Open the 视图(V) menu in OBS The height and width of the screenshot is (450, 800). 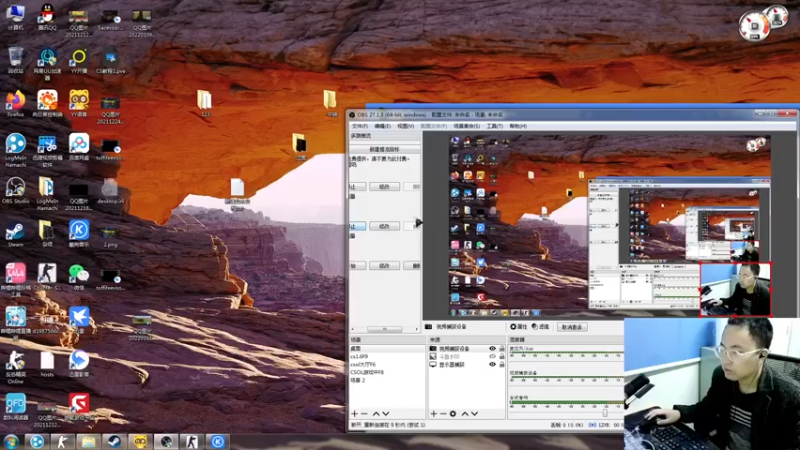[406, 126]
